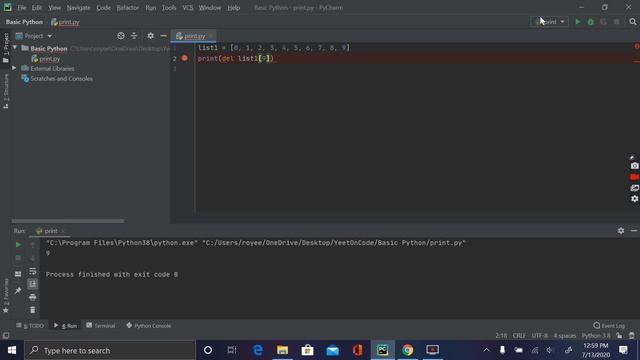This screenshot has height=360, width=640.
Task: Open the Tools menu
Action: click(x=169, y=8)
